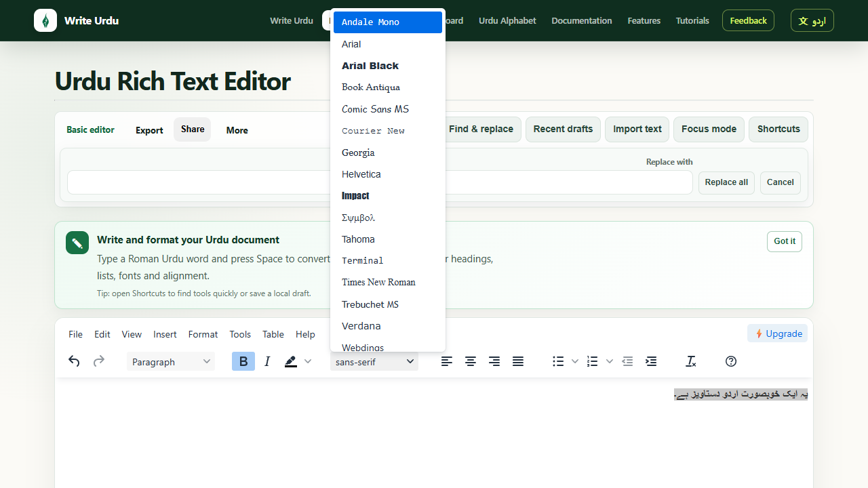Redo the last undone edit
Image resolution: width=868 pixels, height=488 pixels.
point(99,361)
